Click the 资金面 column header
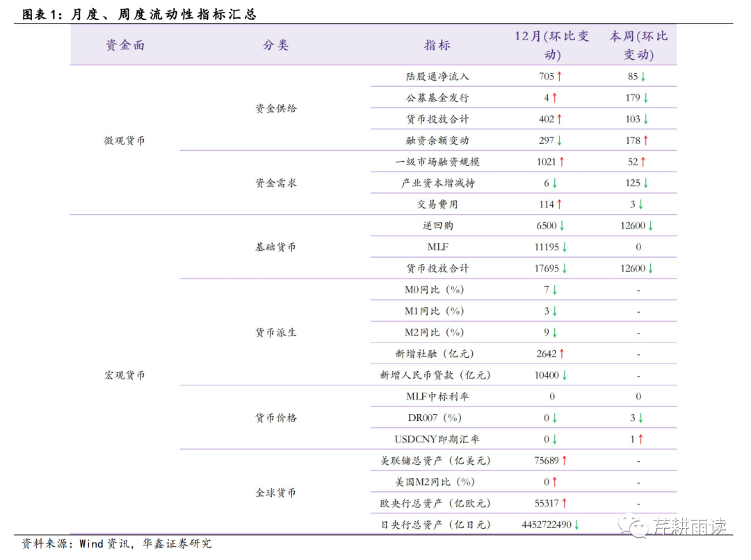Screen dimensions: 751x560 coord(125,45)
